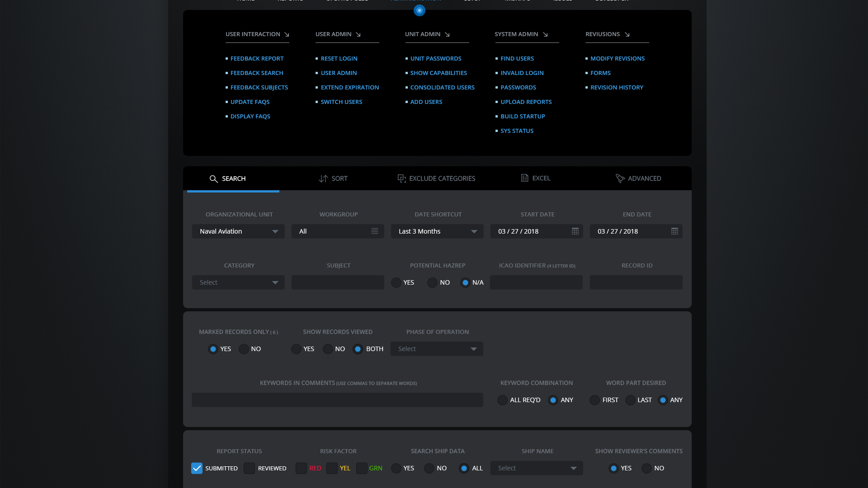Click the arrow beside Unit Admin
The image size is (868, 488).
coord(447,34)
